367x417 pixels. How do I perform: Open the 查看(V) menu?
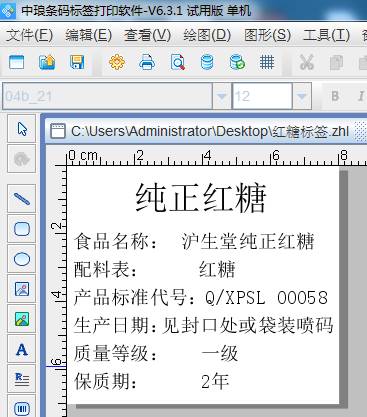[x=147, y=35]
